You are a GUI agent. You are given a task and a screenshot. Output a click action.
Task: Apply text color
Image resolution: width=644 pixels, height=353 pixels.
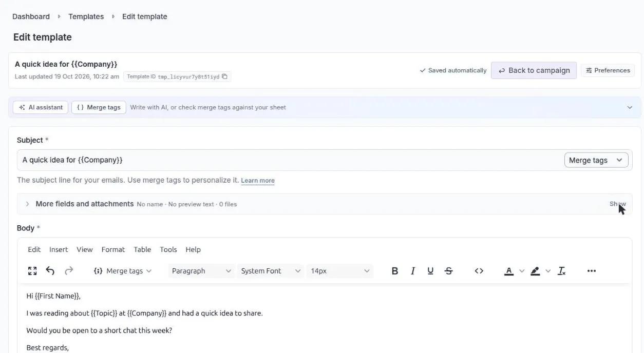pos(509,271)
